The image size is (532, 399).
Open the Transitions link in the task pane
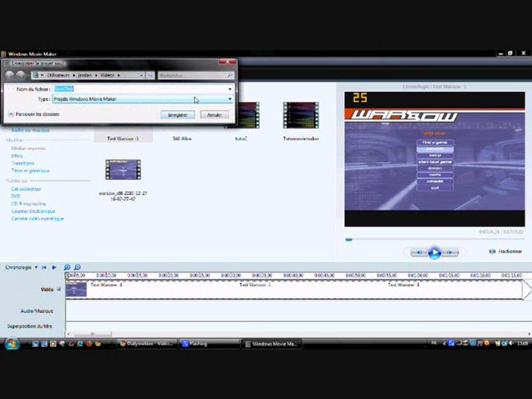click(23, 163)
